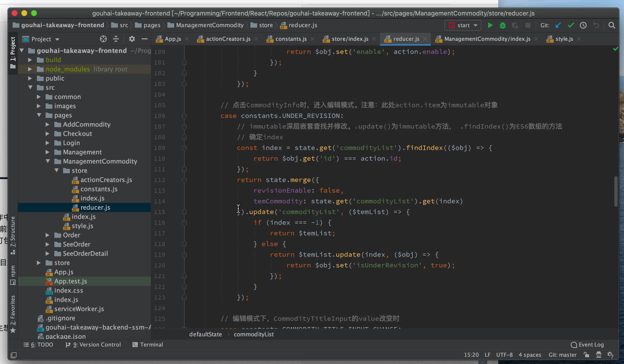Click the 4 spaces indent setting

(530, 355)
